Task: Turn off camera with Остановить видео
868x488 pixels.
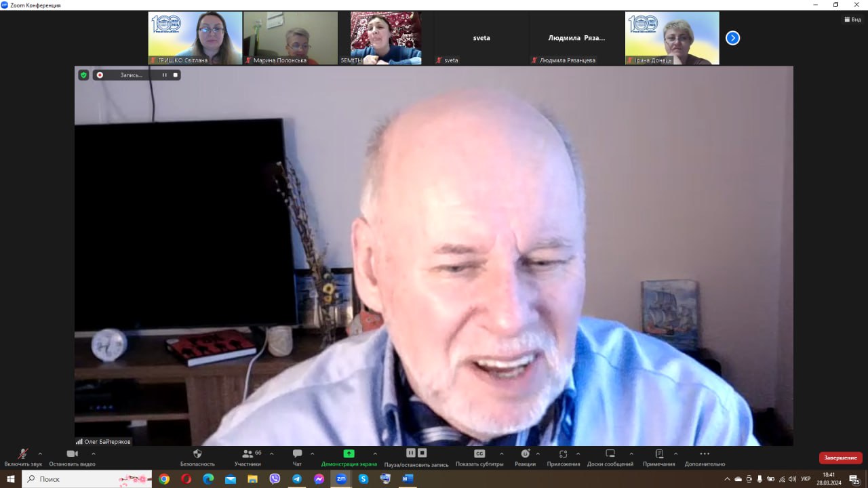Action: click(x=72, y=454)
